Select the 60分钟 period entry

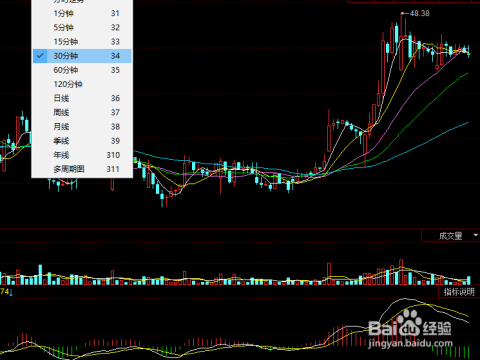[x=82, y=70]
